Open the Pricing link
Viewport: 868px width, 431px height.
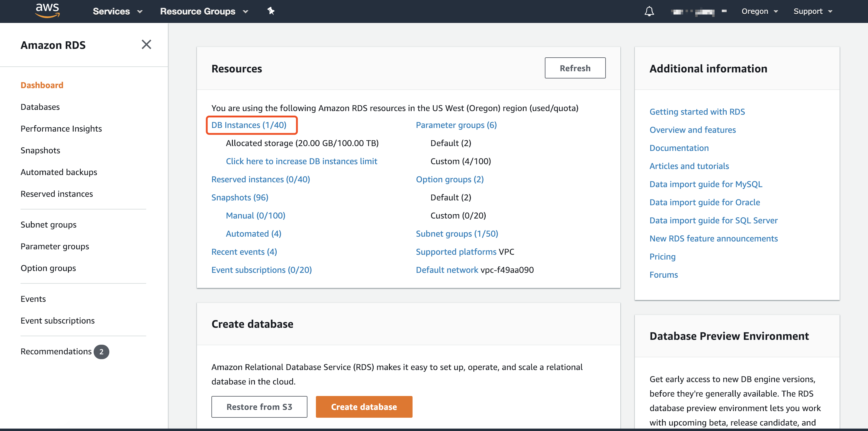coord(662,257)
